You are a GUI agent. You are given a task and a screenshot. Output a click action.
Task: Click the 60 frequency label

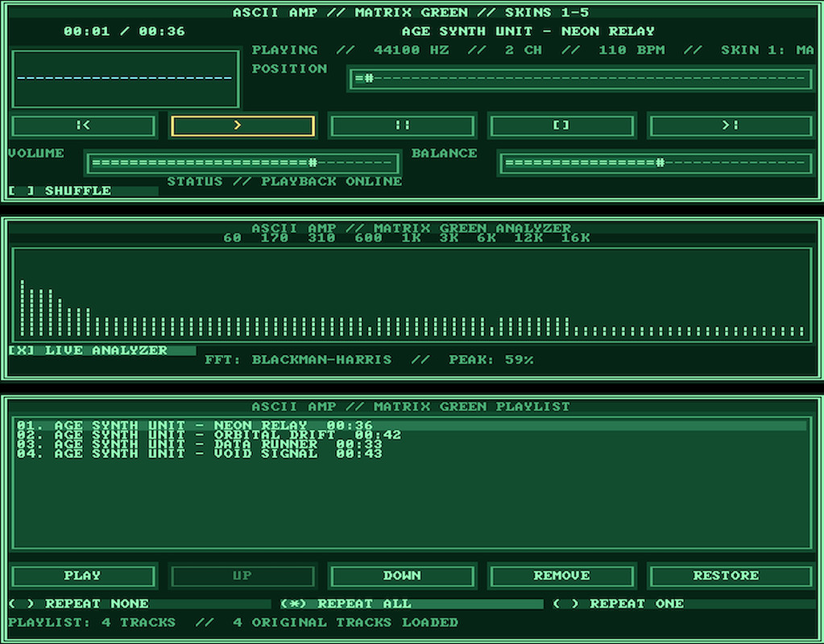[x=232, y=238]
